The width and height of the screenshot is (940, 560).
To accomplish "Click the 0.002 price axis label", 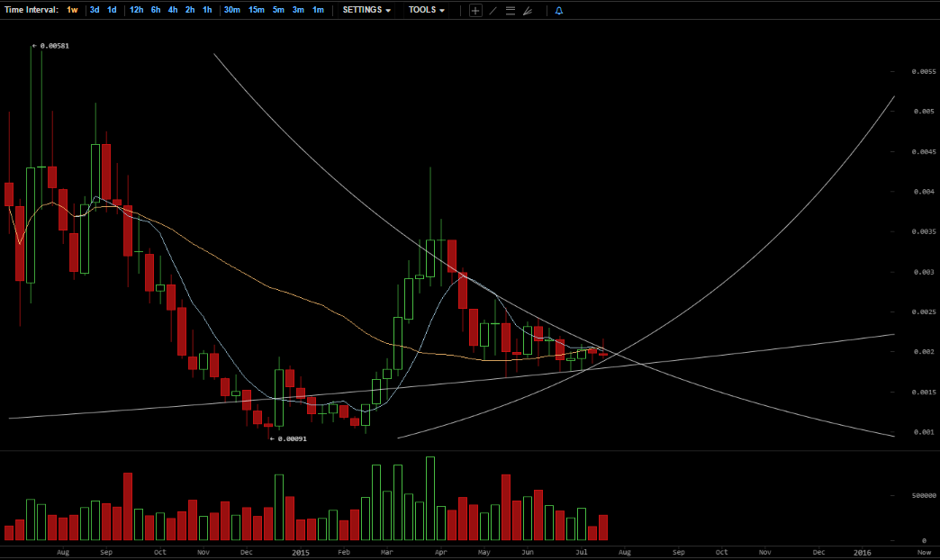I will pos(924,352).
